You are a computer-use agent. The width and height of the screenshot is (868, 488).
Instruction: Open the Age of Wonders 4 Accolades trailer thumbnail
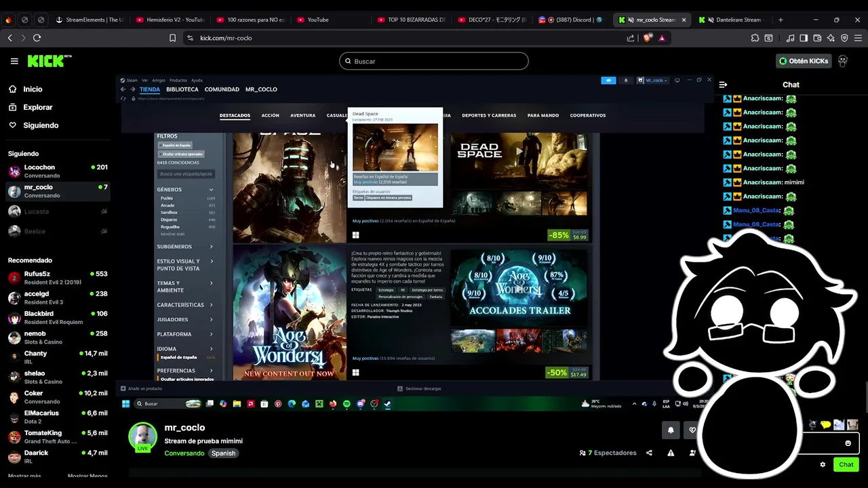tap(520, 287)
